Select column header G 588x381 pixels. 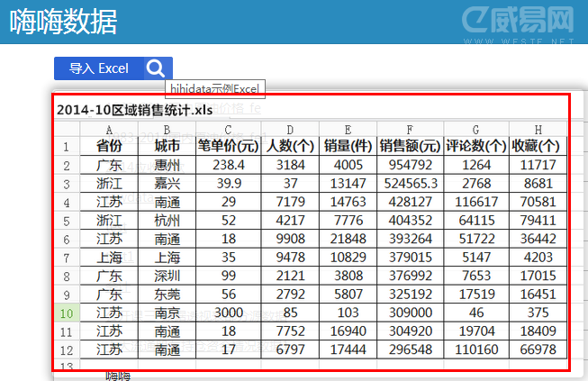[x=476, y=130]
